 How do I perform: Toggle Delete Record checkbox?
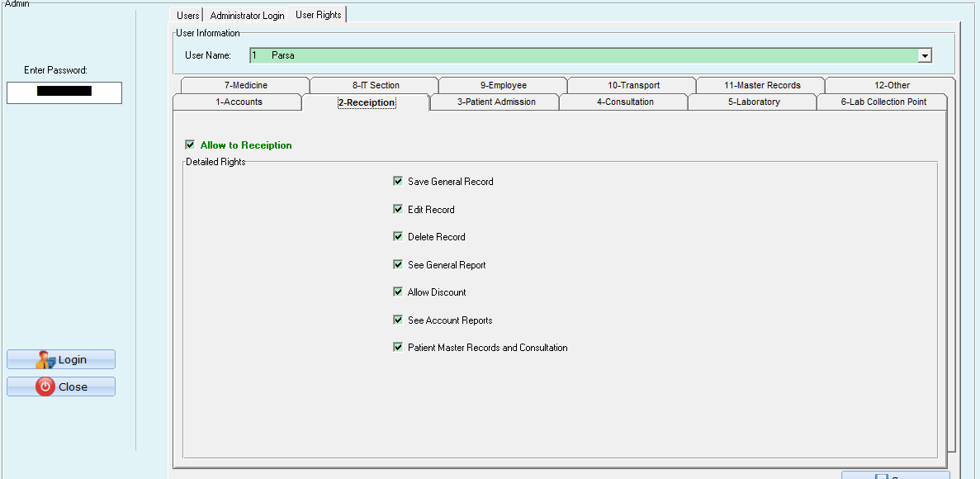tap(397, 236)
